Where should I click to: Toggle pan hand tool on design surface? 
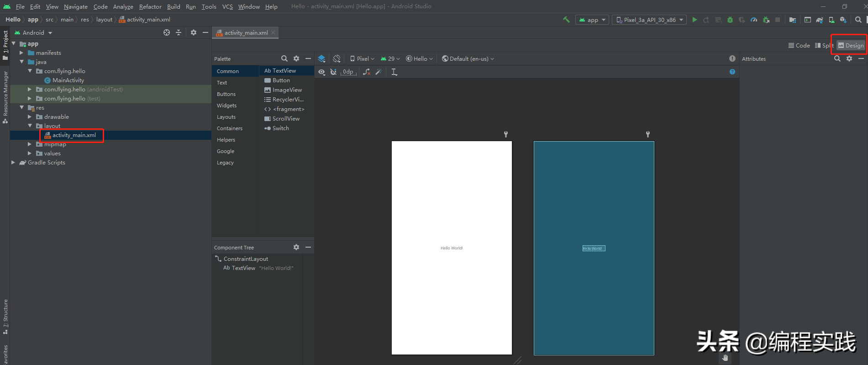click(x=725, y=358)
